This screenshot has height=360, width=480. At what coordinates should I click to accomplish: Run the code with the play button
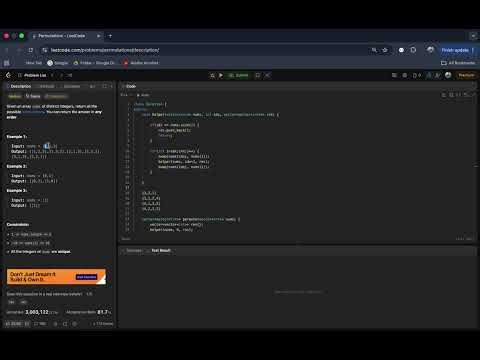coord(221,75)
